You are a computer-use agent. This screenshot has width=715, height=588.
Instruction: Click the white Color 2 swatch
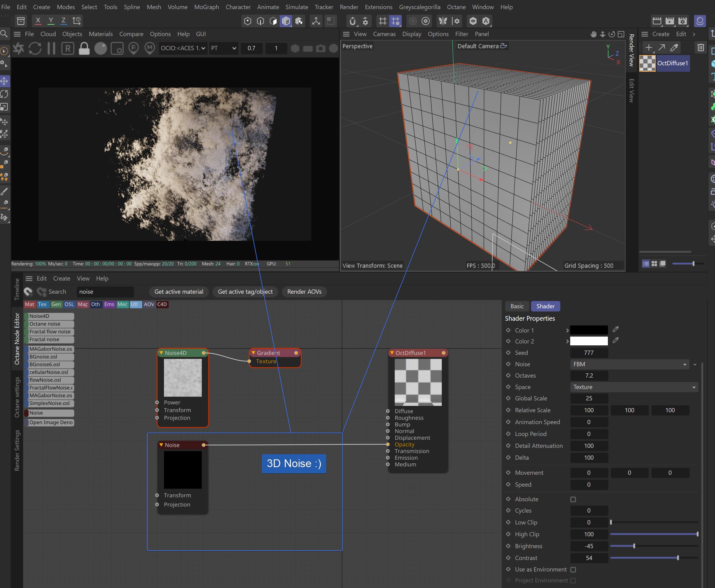point(589,341)
